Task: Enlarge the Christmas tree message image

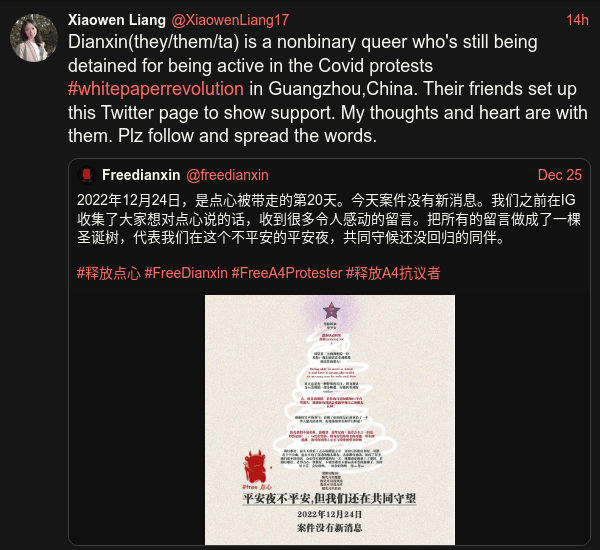Action: pyautogui.click(x=330, y=419)
